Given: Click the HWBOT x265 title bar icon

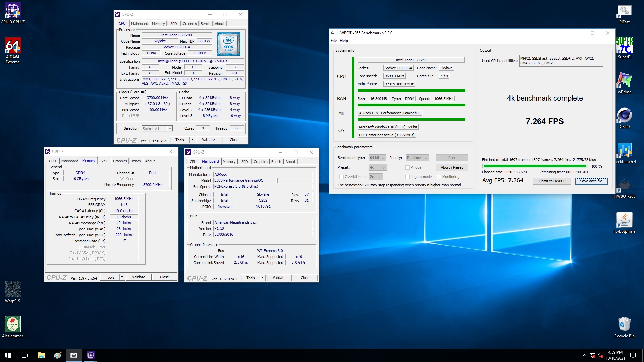Looking at the screenshot, I should (x=333, y=33).
